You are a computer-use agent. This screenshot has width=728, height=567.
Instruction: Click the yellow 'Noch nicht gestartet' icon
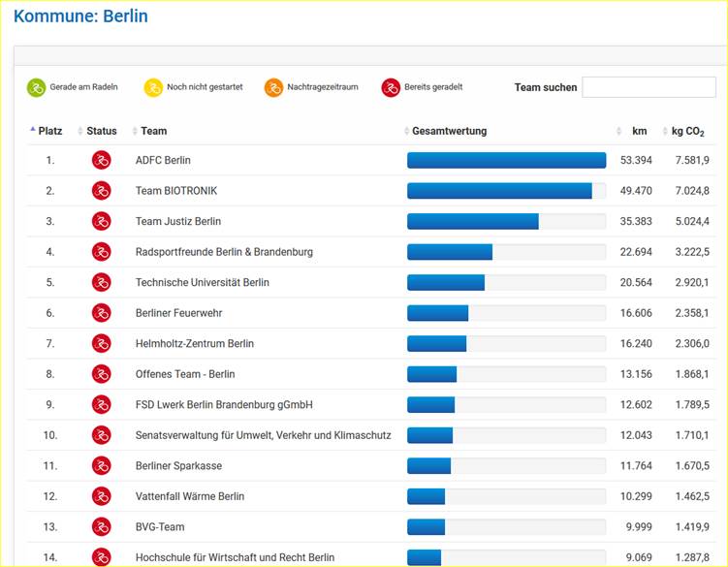tap(153, 88)
